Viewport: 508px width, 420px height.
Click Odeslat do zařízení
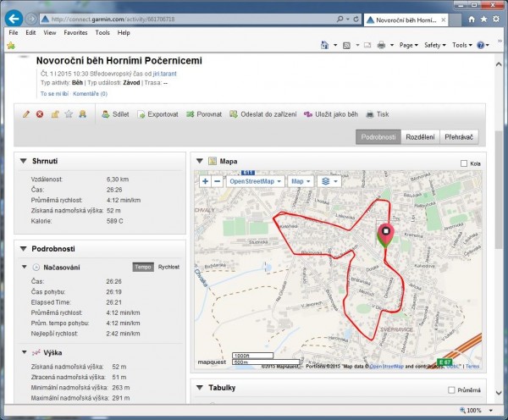tap(263, 114)
